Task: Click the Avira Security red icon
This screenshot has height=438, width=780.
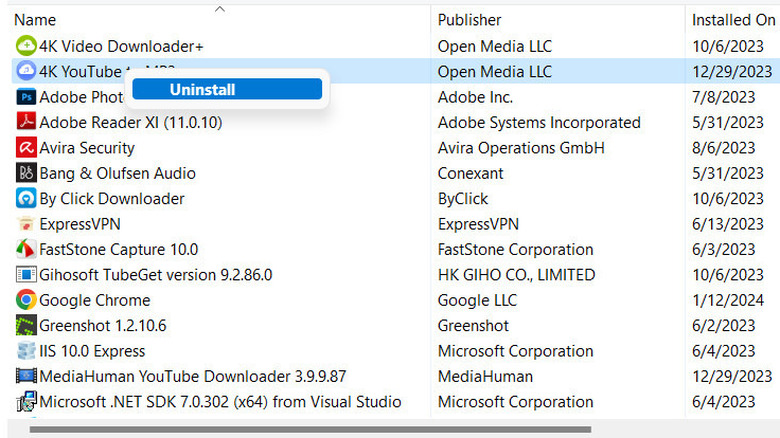Action: pos(25,148)
